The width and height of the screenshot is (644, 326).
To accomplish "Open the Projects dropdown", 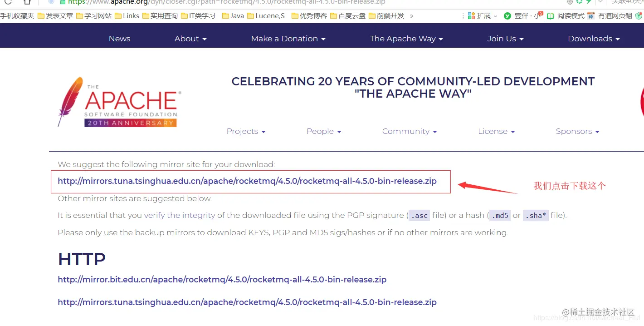I will pos(246,131).
